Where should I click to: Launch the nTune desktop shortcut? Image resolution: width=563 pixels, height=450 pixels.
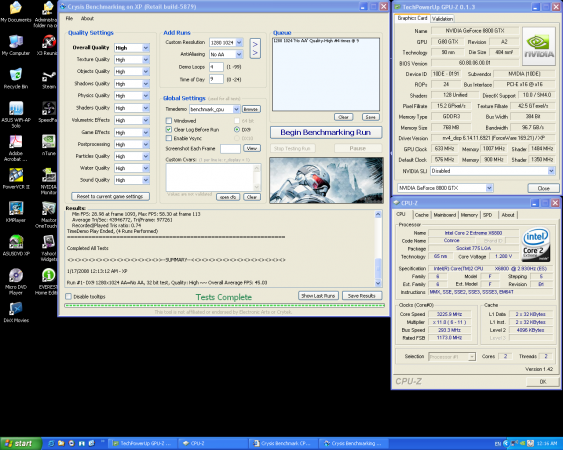coord(48,145)
